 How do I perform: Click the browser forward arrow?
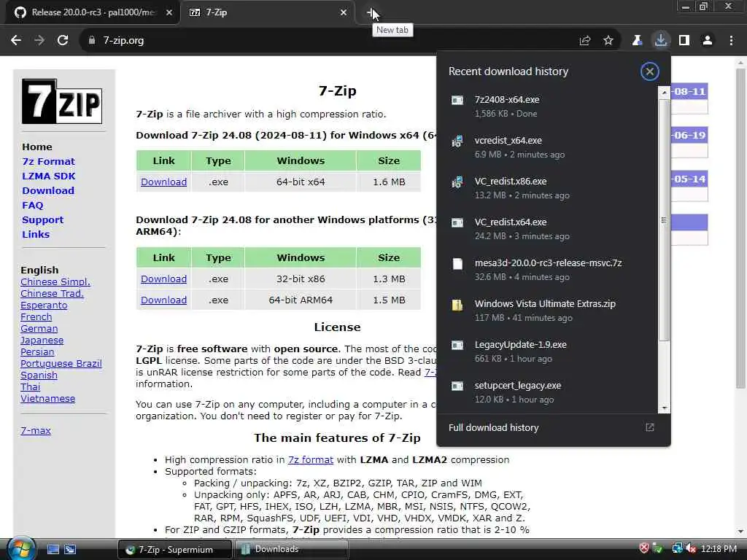pos(39,41)
